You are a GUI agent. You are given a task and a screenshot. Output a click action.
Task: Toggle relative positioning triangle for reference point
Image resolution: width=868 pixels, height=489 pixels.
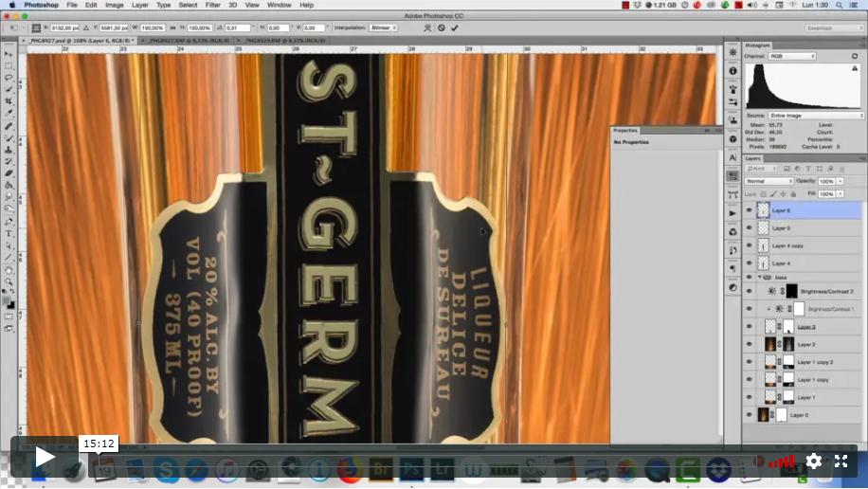(86, 27)
